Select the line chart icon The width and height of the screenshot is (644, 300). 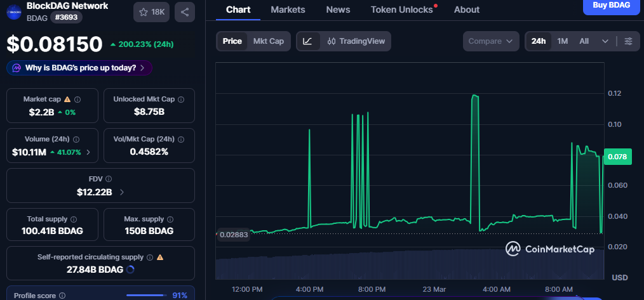(x=307, y=41)
